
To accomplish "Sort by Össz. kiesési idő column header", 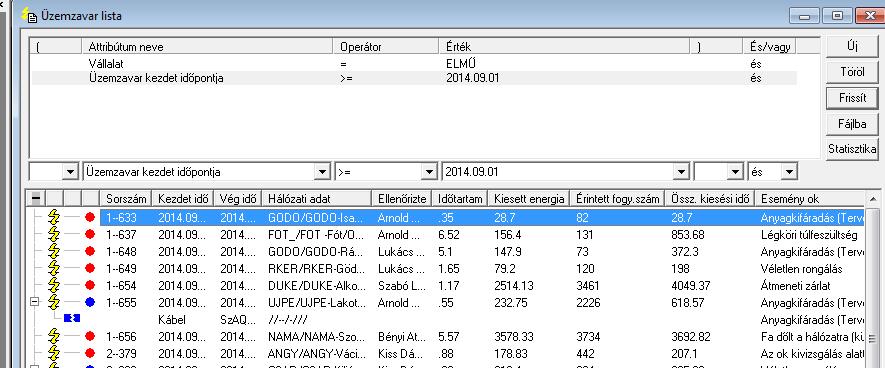I will click(709, 199).
